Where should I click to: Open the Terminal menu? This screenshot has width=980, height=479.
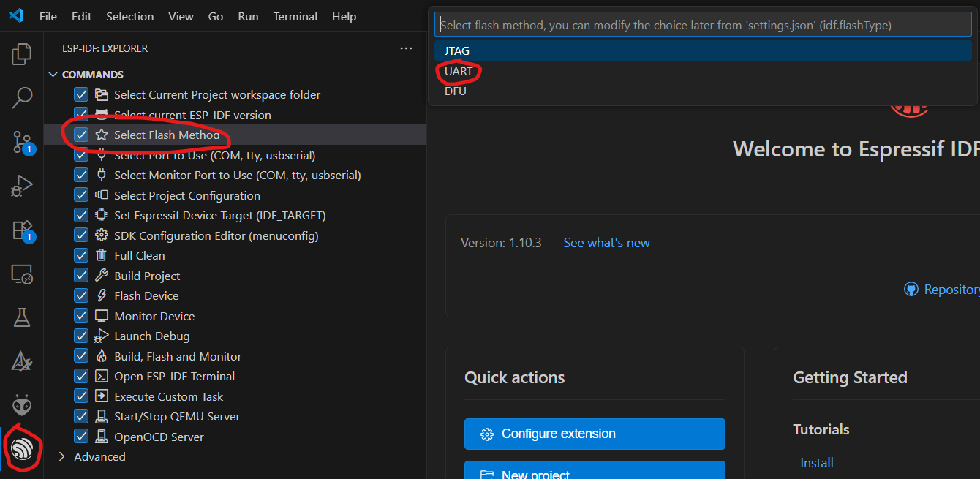[x=295, y=16]
